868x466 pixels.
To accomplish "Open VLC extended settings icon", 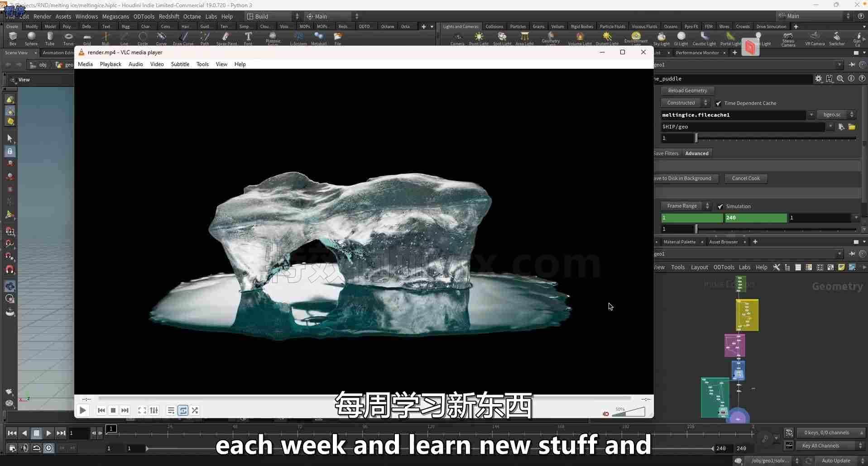I will pos(154,410).
